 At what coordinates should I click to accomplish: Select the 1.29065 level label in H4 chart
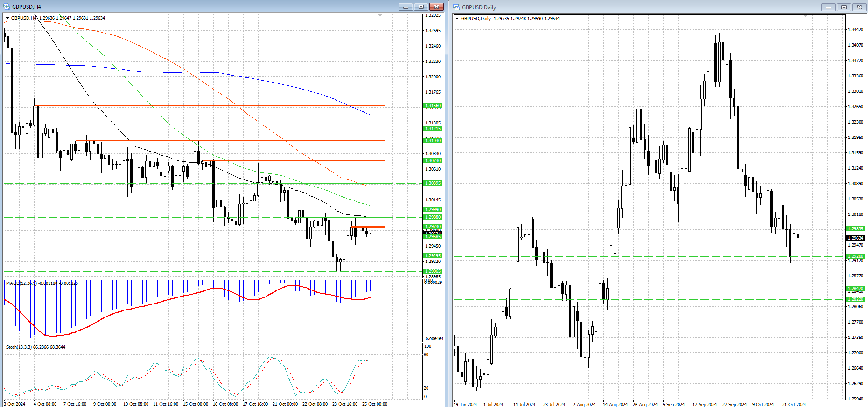pyautogui.click(x=433, y=271)
